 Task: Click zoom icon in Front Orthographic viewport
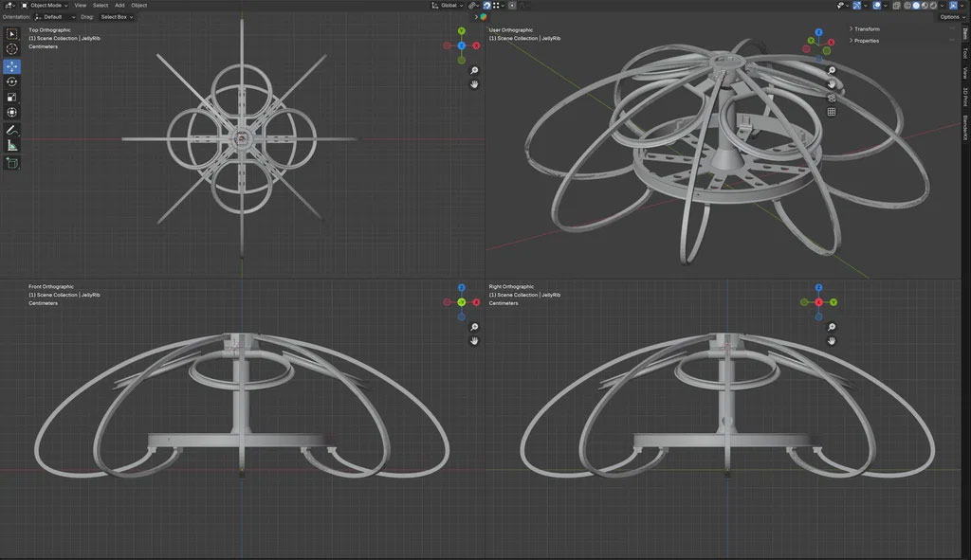tap(474, 327)
